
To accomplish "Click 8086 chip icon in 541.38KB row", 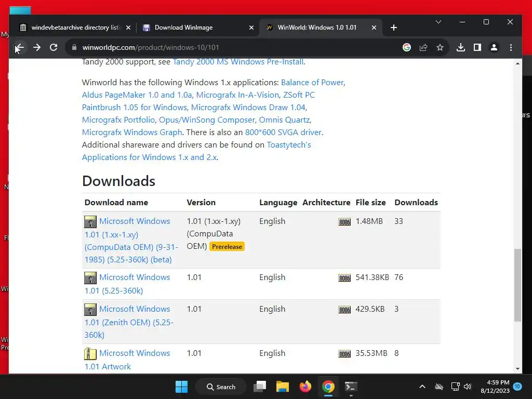I will pos(344,278).
